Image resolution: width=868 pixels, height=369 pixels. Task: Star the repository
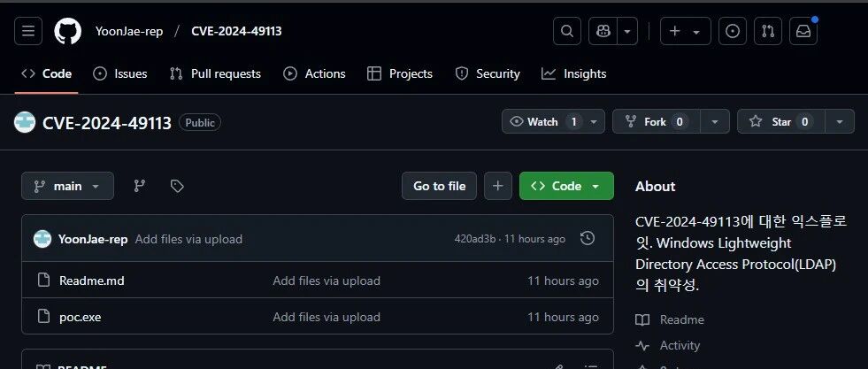click(781, 122)
